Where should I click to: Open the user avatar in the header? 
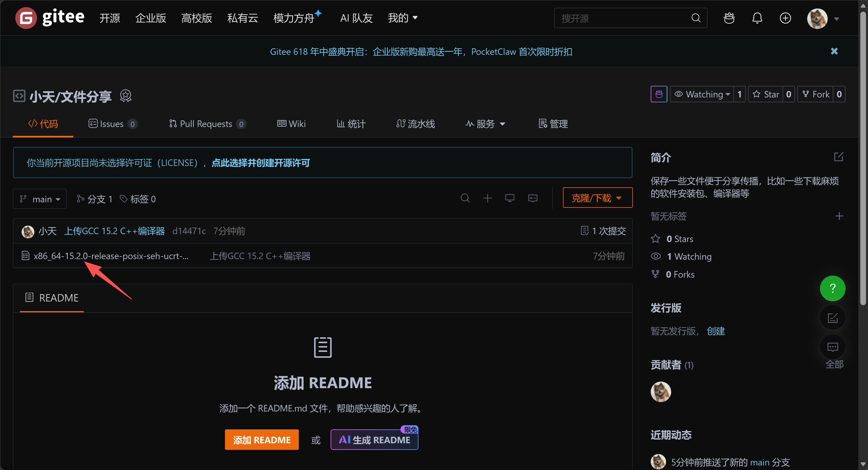click(x=817, y=18)
